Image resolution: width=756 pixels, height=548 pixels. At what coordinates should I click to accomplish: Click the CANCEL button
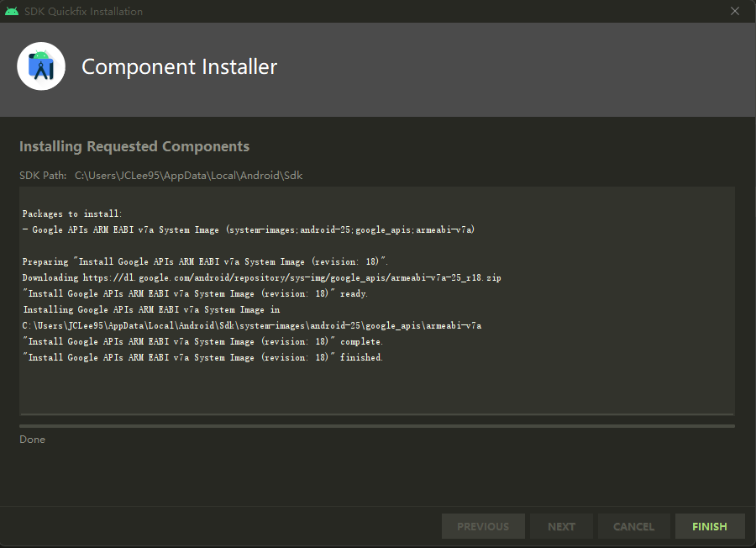coord(633,526)
